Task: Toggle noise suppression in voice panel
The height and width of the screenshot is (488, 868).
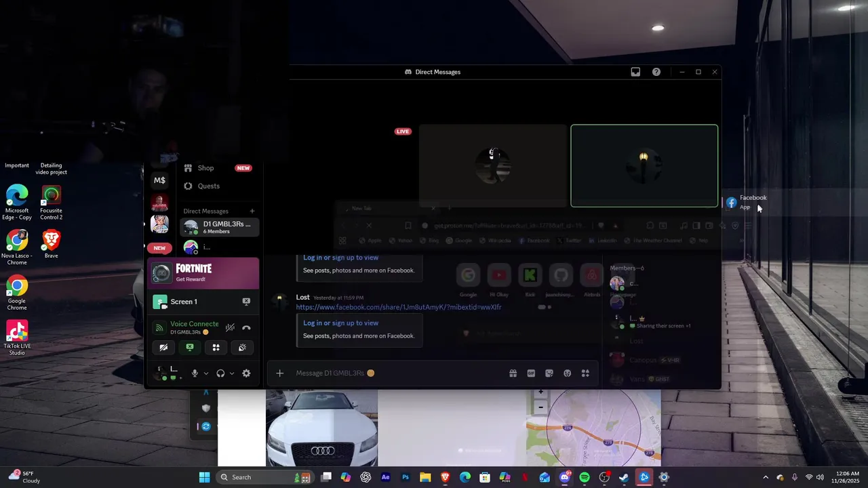Action: coord(230,327)
